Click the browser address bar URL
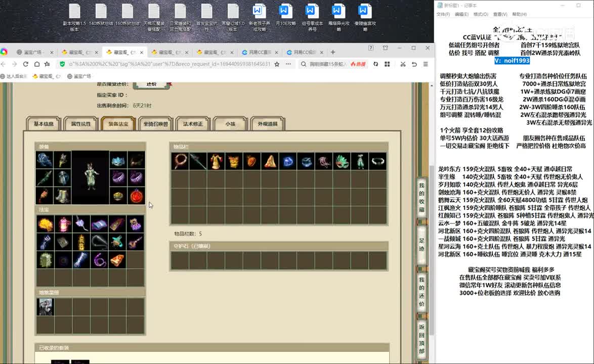 (169, 64)
